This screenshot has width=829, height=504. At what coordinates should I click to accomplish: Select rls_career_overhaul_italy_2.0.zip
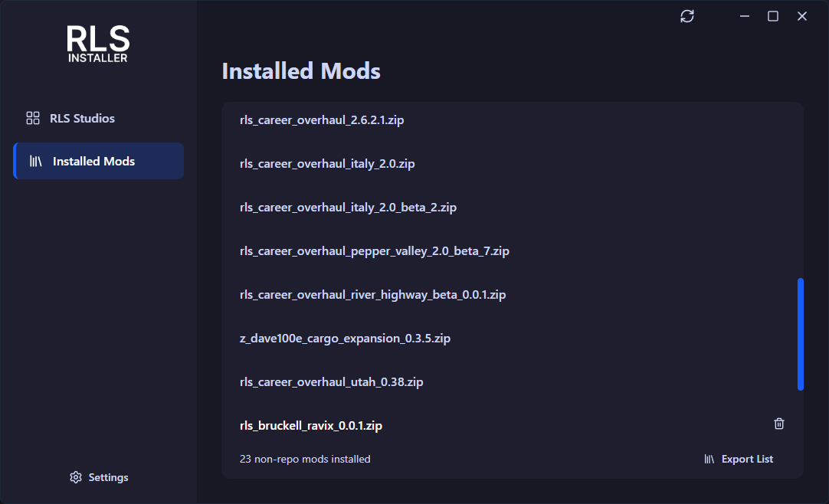(327, 164)
